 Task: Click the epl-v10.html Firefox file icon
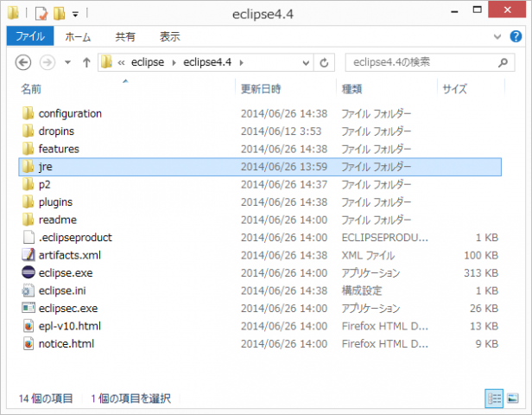(x=28, y=326)
